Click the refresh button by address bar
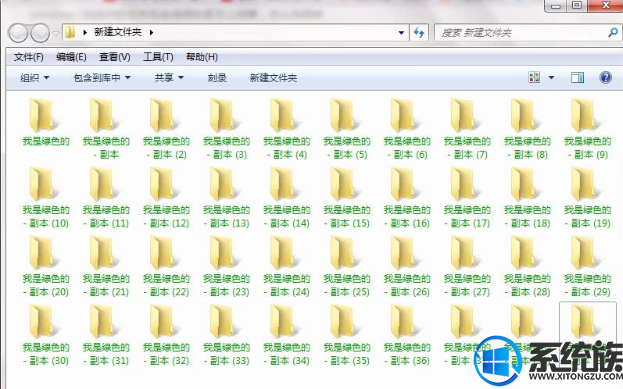Viewport: 623px width, 389px height. pos(419,33)
